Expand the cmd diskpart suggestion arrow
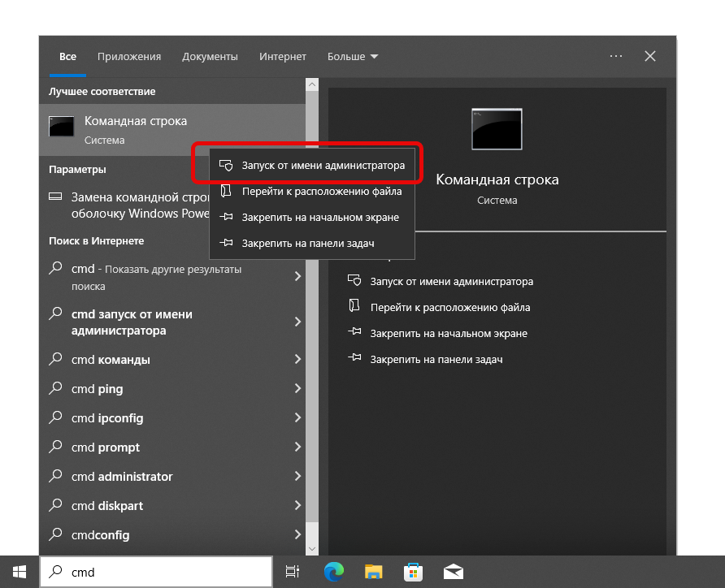The width and height of the screenshot is (725, 588). tap(297, 506)
